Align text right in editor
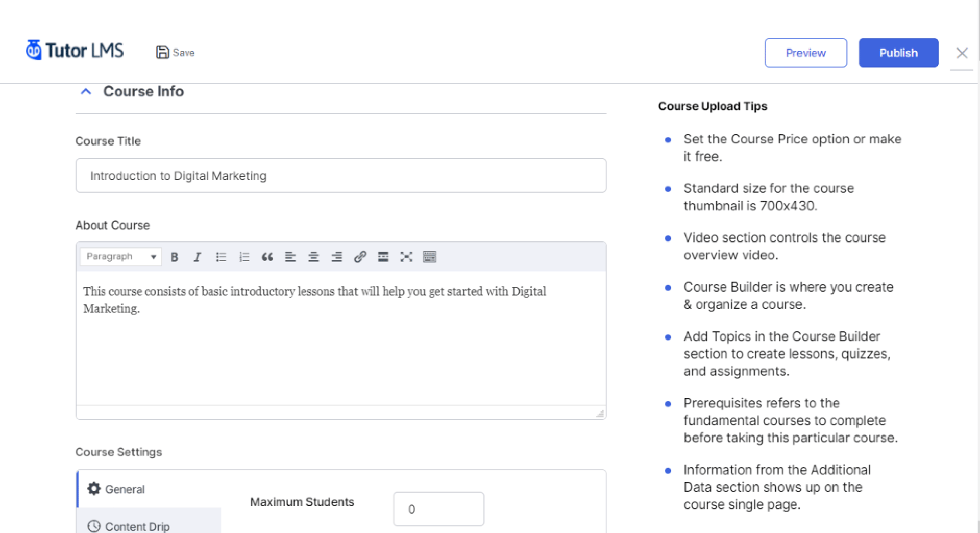Image resolution: width=980 pixels, height=533 pixels. click(x=337, y=257)
